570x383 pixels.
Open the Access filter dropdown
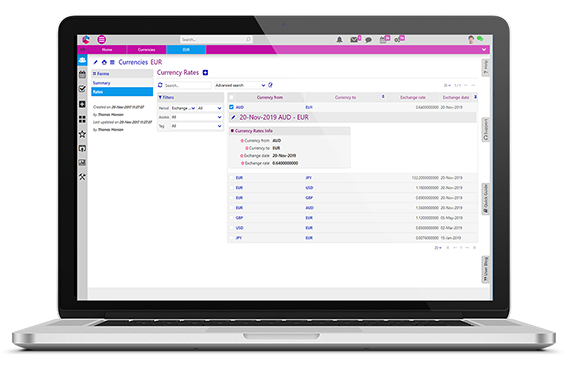(196, 117)
